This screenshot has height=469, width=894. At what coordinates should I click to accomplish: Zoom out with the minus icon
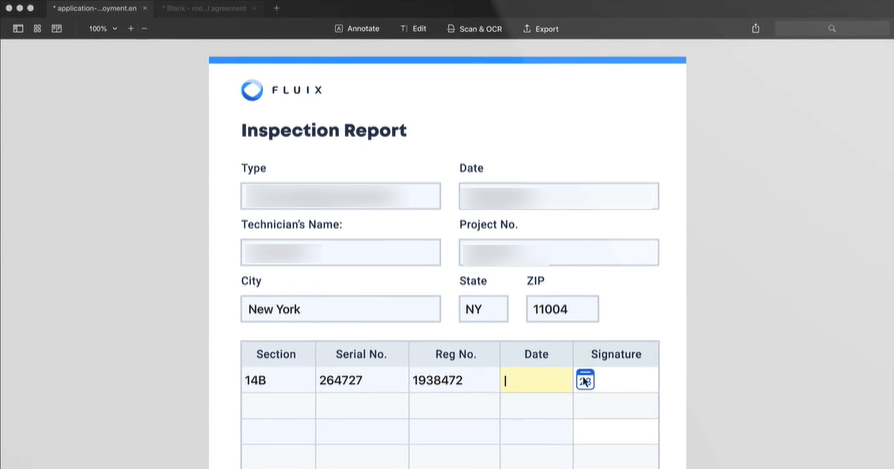coord(144,28)
